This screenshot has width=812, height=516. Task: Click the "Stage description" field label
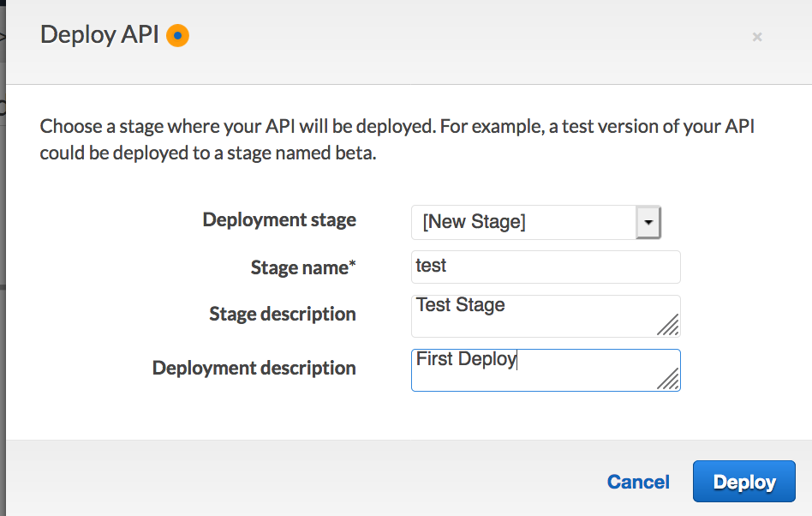[283, 315]
